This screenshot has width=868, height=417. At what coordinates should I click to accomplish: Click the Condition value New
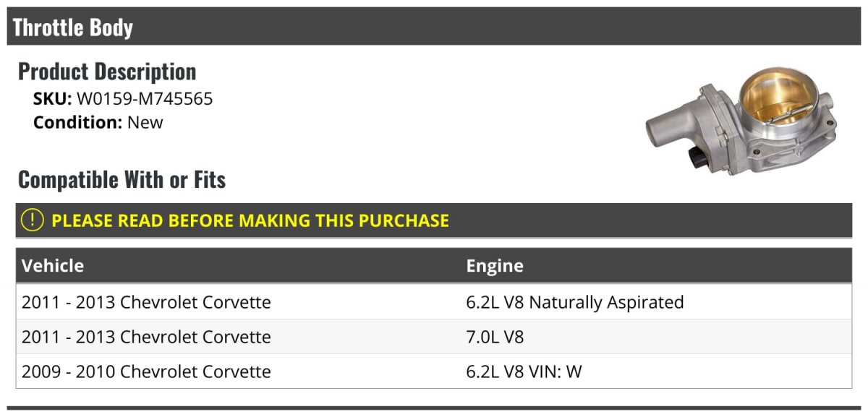(145, 123)
